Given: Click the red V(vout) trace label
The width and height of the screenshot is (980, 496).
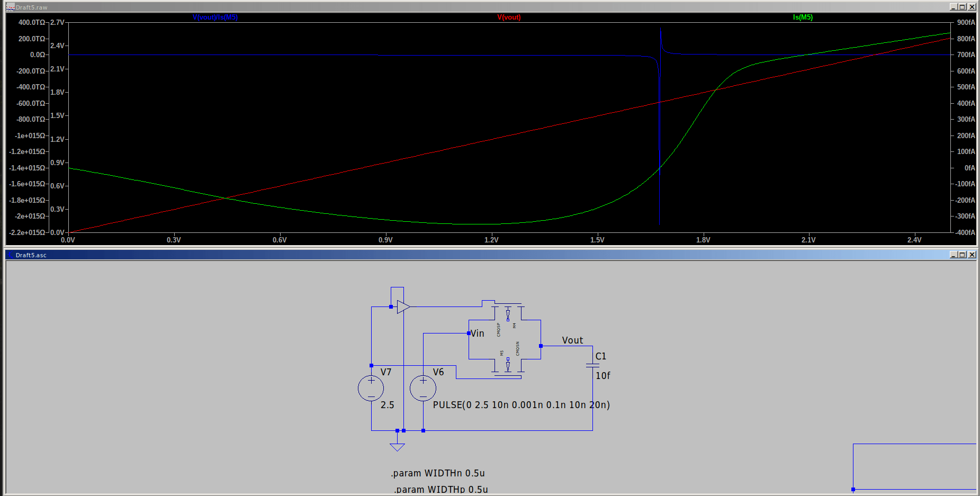Looking at the screenshot, I should click(510, 17).
